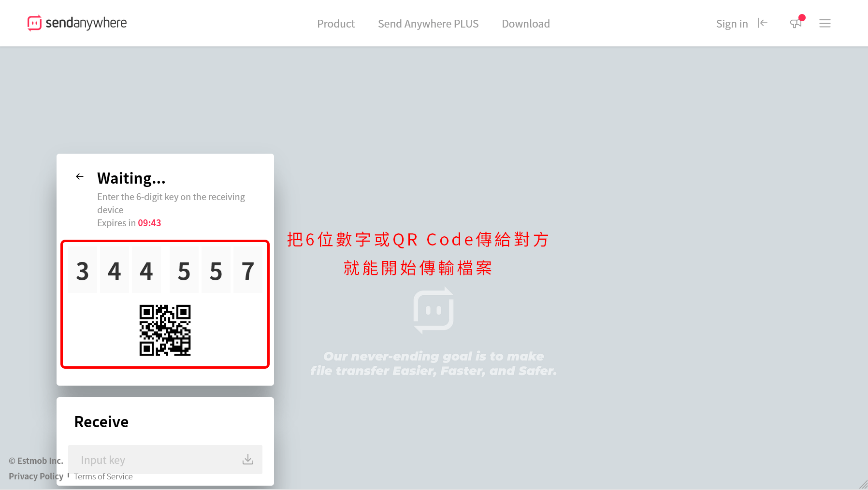
Task: Open the hamburger menu
Action: 825,23
